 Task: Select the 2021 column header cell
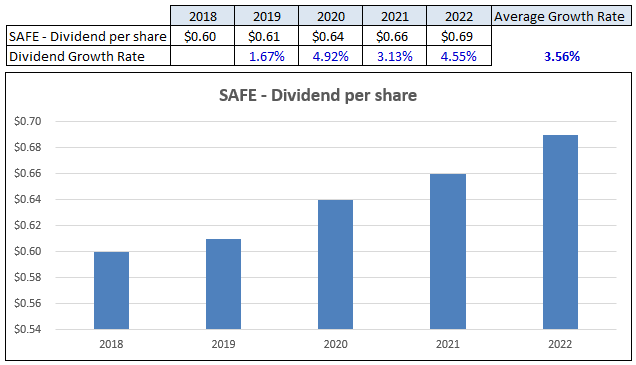click(395, 16)
